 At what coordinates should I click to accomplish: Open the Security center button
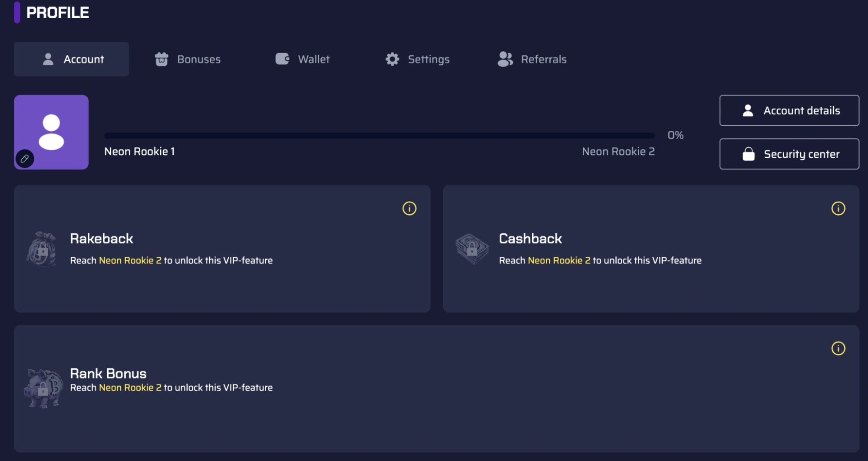click(x=789, y=154)
